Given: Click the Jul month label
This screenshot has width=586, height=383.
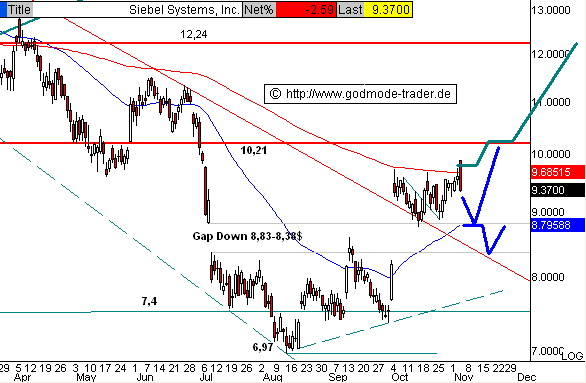Looking at the screenshot, I should [206, 377].
